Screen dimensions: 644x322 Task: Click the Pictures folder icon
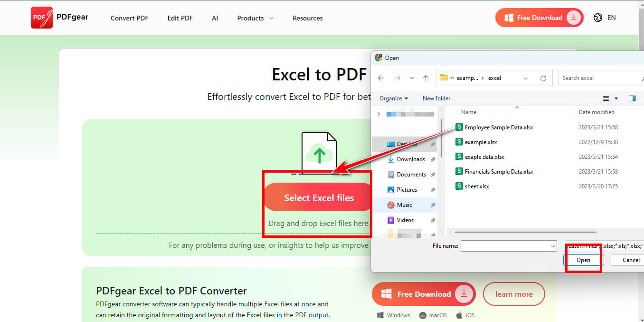tap(391, 189)
